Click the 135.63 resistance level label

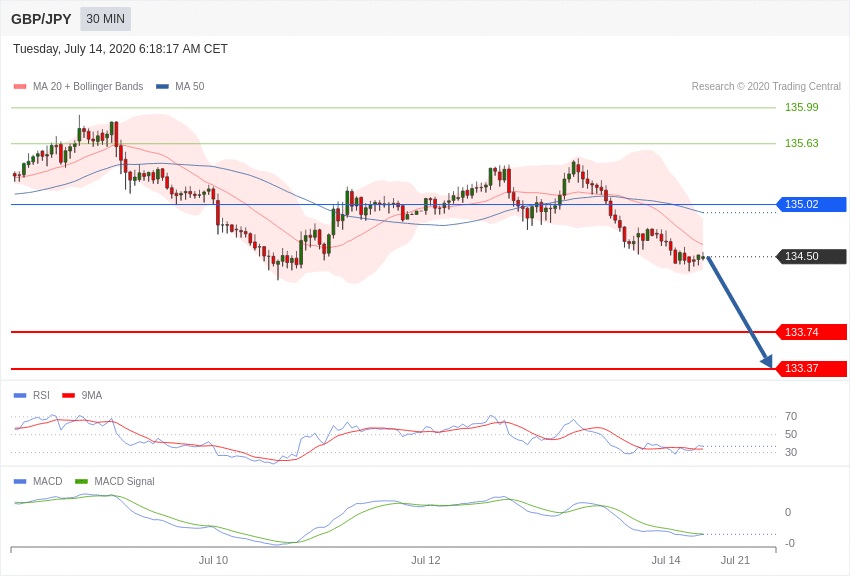point(801,144)
